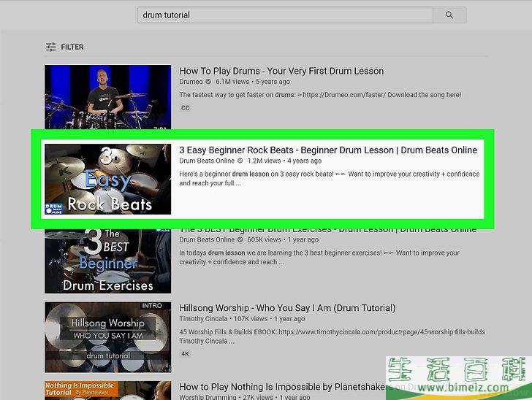Click '6.1M views' text

(232, 82)
